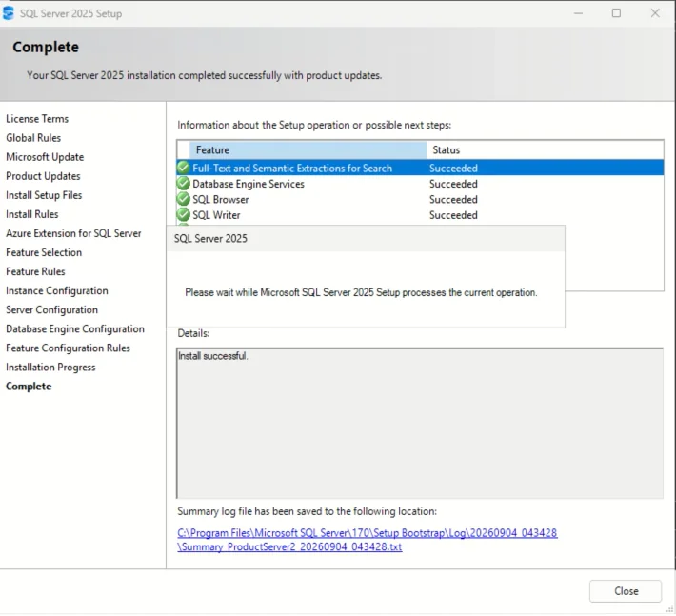
Task: Open the summary log file link
Action: 367,540
